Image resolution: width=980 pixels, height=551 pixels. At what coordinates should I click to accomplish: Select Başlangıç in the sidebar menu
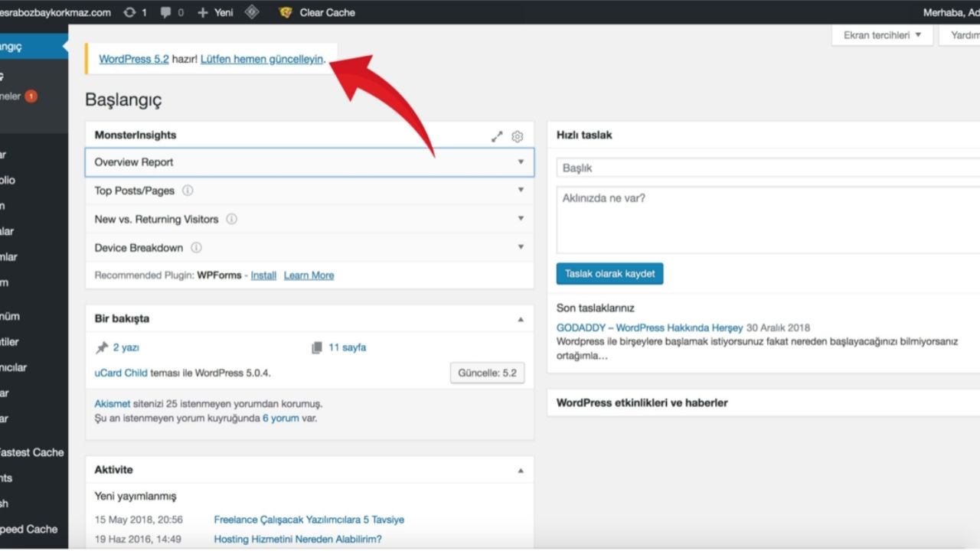point(34,47)
